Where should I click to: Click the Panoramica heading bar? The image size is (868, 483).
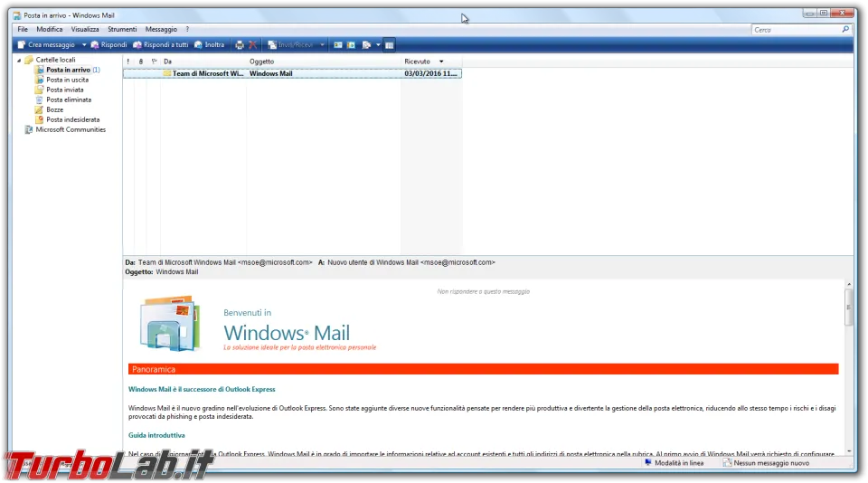click(483, 369)
